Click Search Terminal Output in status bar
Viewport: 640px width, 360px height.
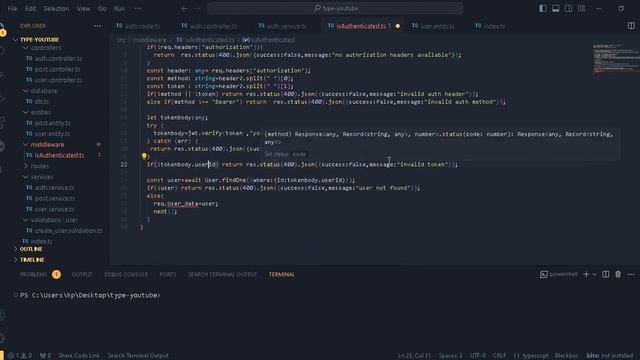click(x=138, y=356)
